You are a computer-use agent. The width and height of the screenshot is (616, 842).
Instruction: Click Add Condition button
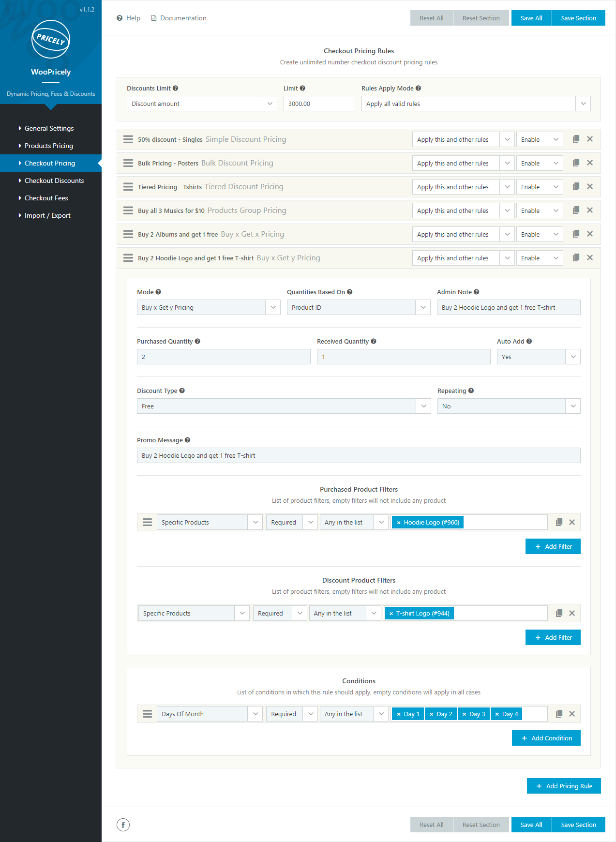pyautogui.click(x=546, y=738)
